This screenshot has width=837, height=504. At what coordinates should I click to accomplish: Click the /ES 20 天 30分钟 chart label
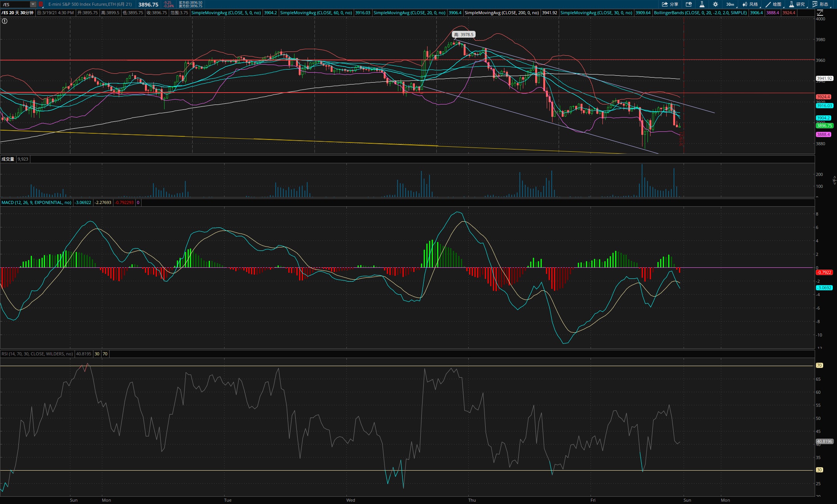tap(17, 13)
